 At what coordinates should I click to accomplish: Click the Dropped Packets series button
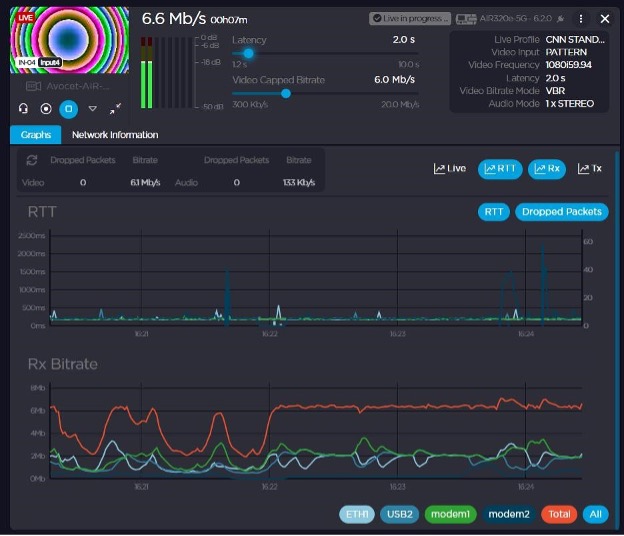coord(562,211)
